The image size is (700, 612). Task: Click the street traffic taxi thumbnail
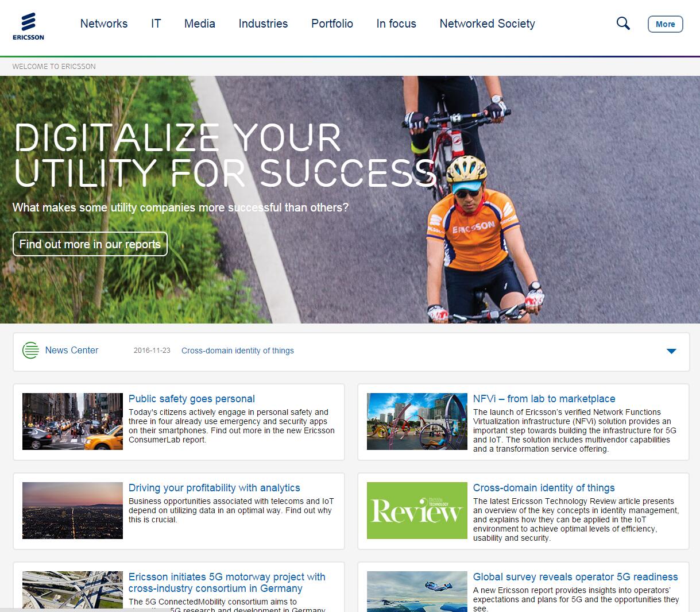[72, 421]
